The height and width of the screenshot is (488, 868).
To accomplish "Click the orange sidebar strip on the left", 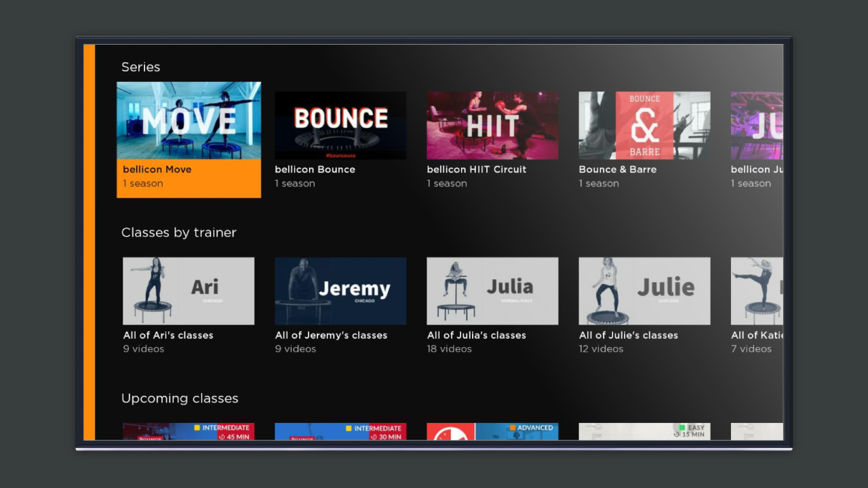I will pyautogui.click(x=89, y=243).
